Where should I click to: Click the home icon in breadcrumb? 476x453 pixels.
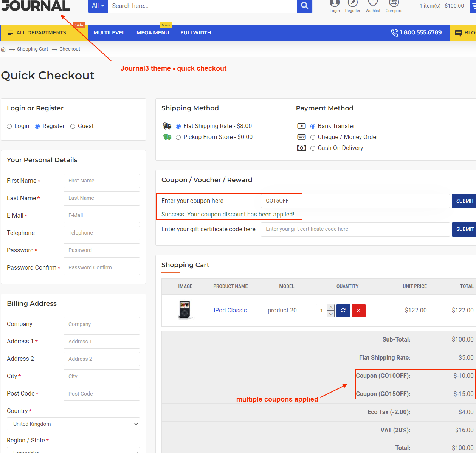pos(3,49)
